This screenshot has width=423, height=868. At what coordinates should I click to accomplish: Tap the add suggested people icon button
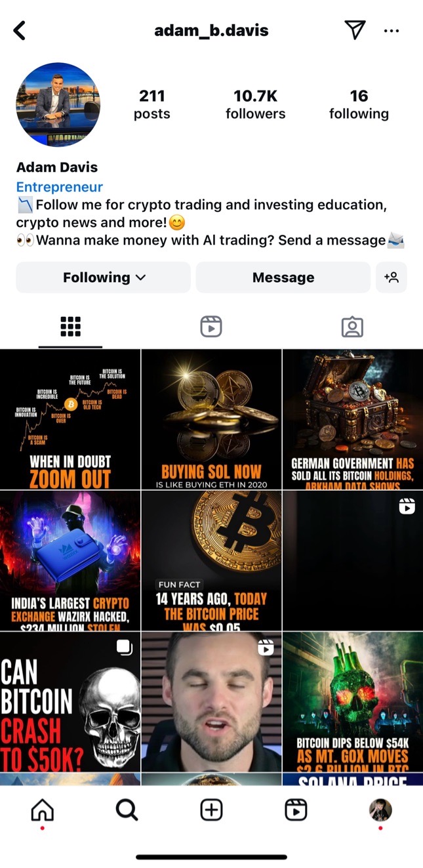pyautogui.click(x=392, y=278)
